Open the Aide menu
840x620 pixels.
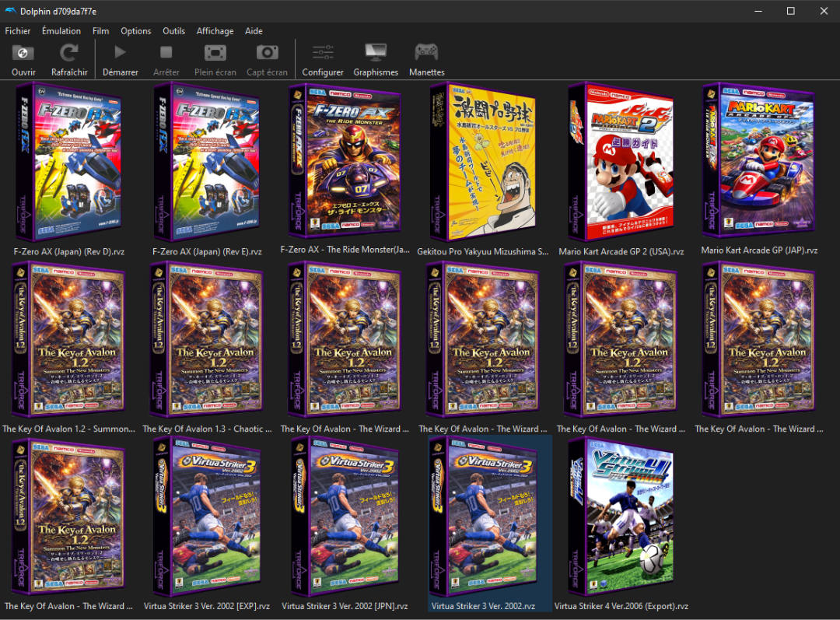tap(254, 31)
